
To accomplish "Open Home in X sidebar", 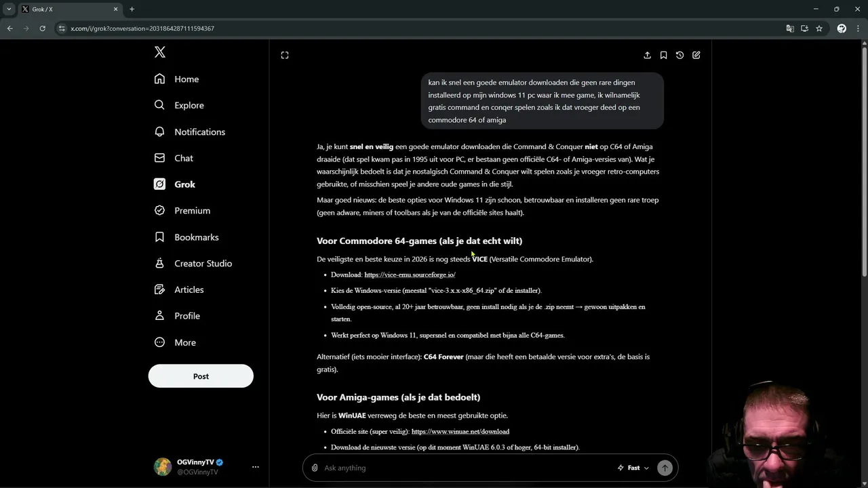I will click(x=176, y=79).
